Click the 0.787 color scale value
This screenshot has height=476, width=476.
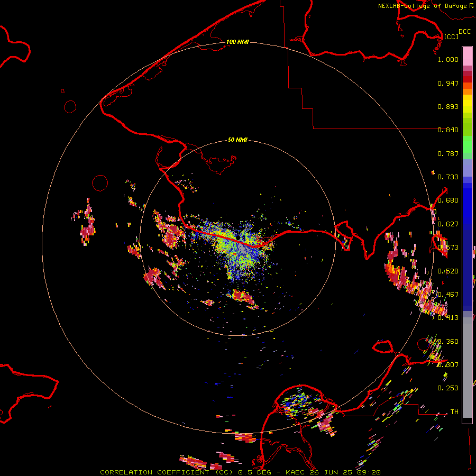[448, 153]
